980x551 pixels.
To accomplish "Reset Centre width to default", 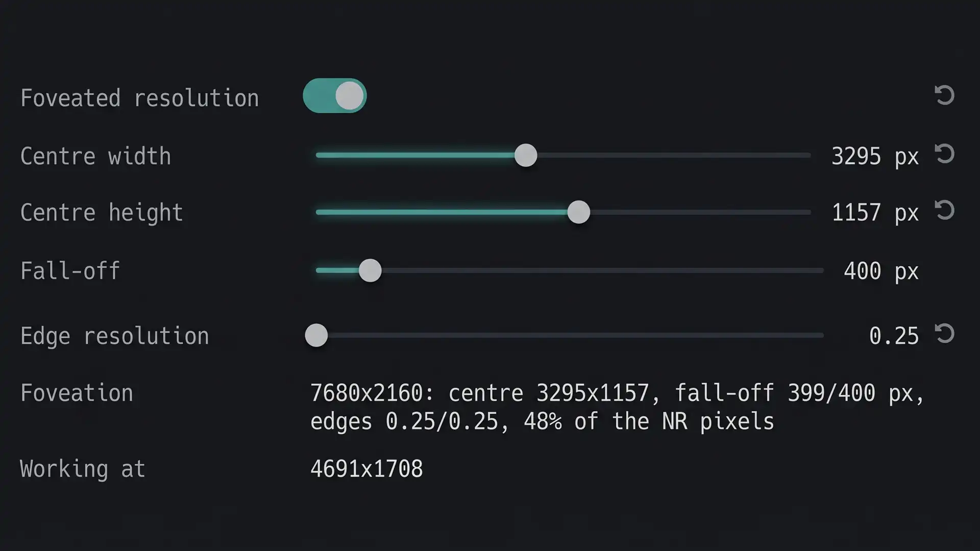I will point(944,154).
